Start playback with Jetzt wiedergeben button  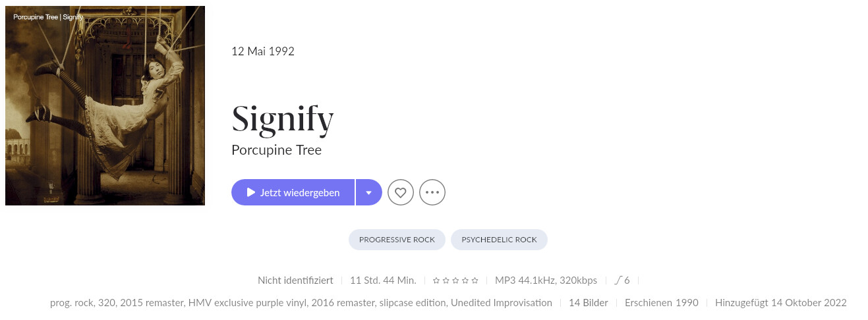[x=293, y=192]
